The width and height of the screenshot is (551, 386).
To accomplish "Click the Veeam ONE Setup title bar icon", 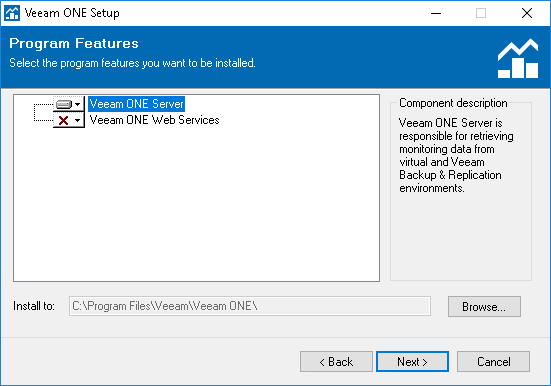I will (x=12, y=13).
